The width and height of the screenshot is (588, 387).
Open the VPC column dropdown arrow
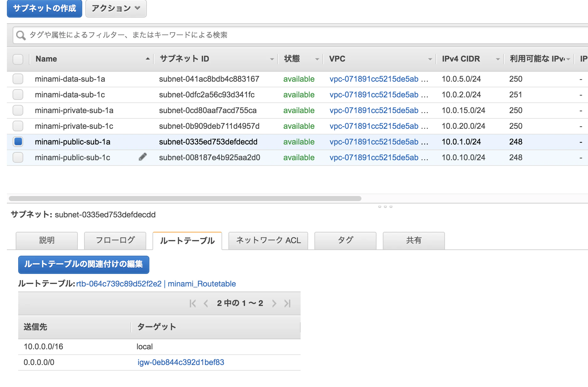pyautogui.click(x=430, y=59)
